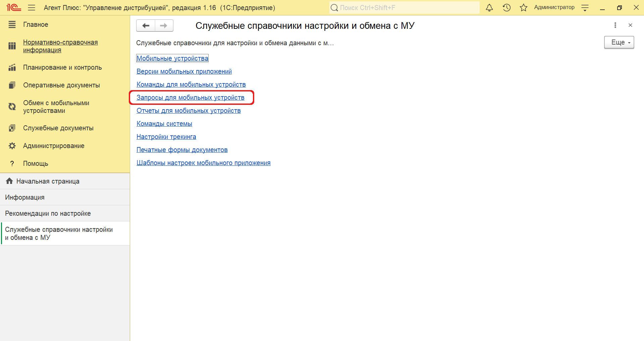Open the vertical three-dots form menu
Viewport: 644px width, 341px height.
(x=615, y=25)
